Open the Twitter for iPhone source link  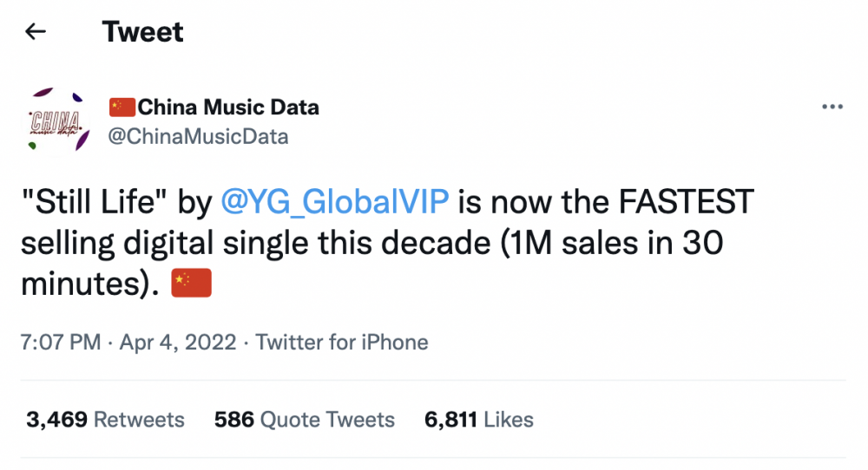pyautogui.click(x=341, y=343)
